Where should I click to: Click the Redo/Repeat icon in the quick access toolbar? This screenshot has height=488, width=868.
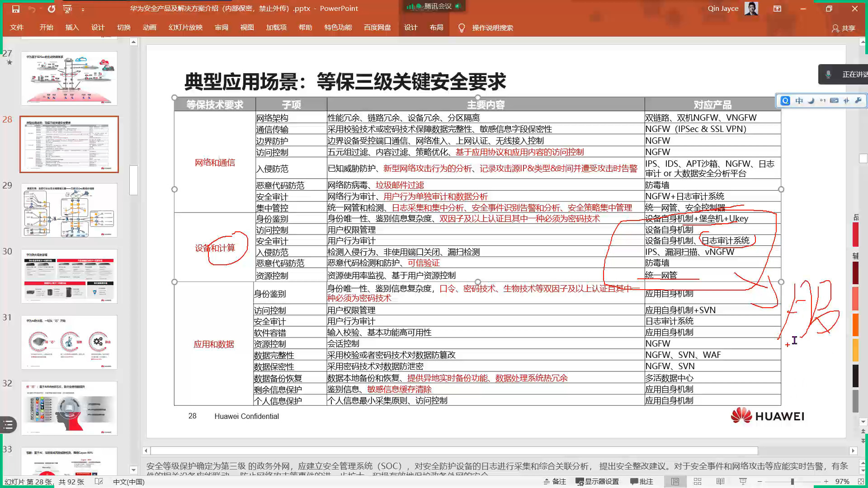52,9
